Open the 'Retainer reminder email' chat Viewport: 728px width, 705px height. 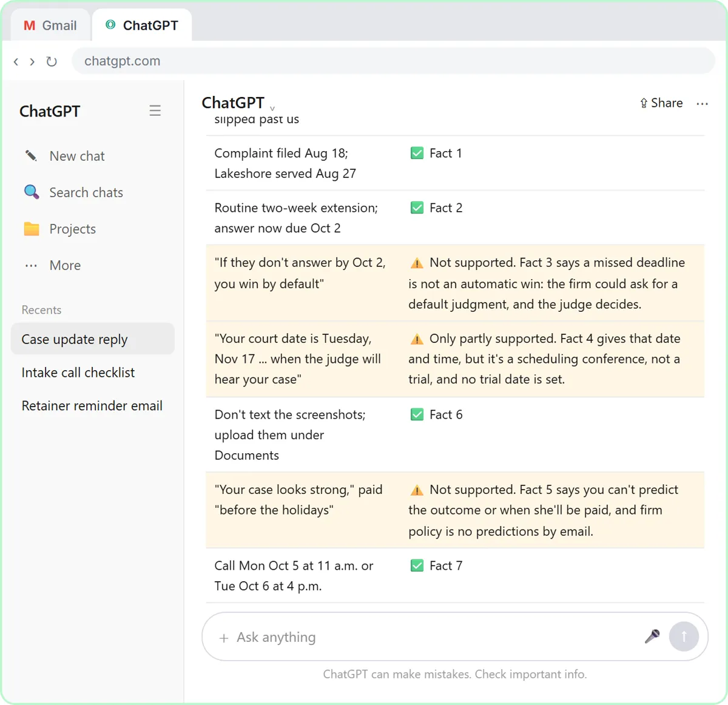(x=93, y=406)
